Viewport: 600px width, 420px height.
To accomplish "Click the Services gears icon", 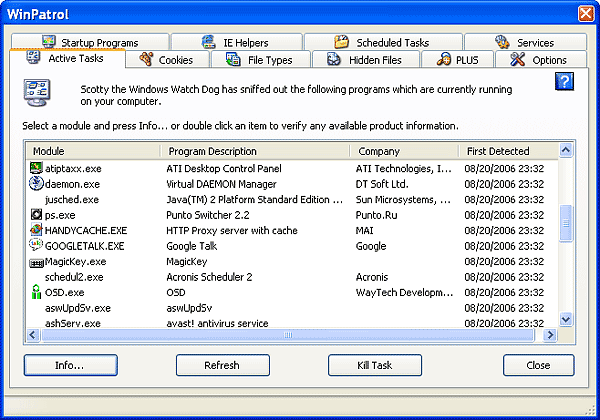I will (x=502, y=42).
